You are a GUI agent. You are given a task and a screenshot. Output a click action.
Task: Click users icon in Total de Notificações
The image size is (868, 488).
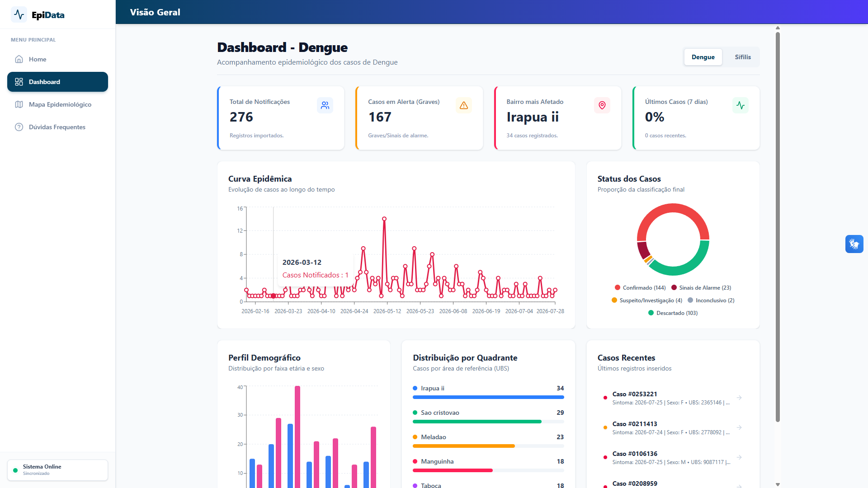coord(325,105)
